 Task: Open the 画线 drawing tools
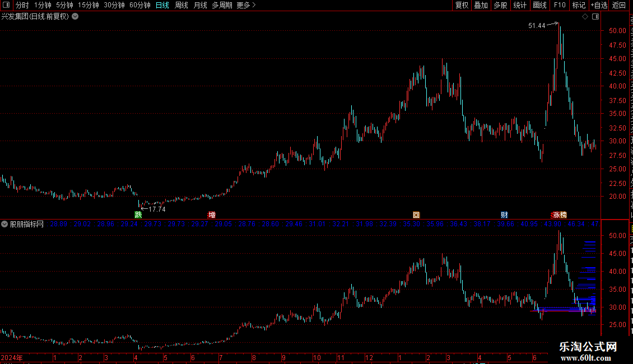539,5
